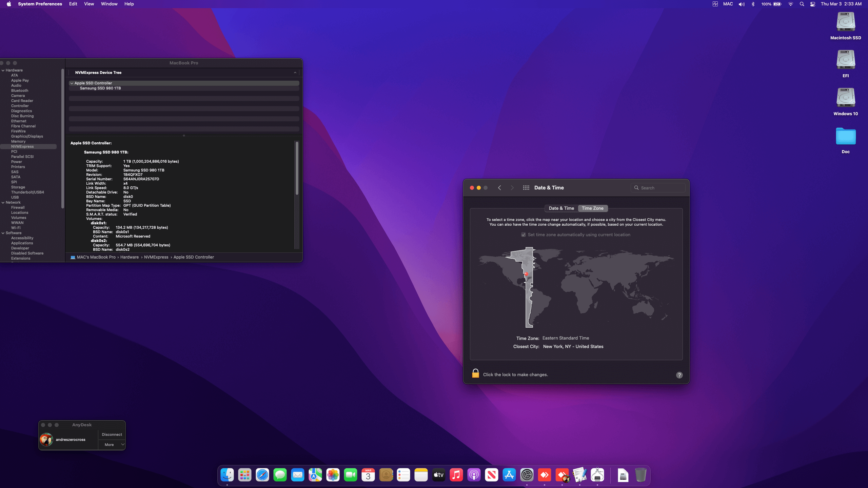Open the Help menu
This screenshot has height=488, width=868.
129,4
